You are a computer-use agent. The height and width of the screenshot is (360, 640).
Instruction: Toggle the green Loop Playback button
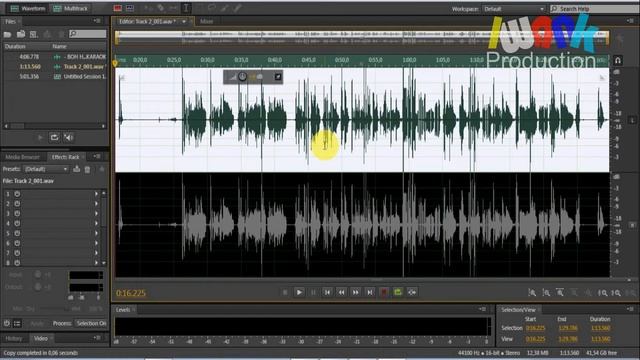(398, 292)
